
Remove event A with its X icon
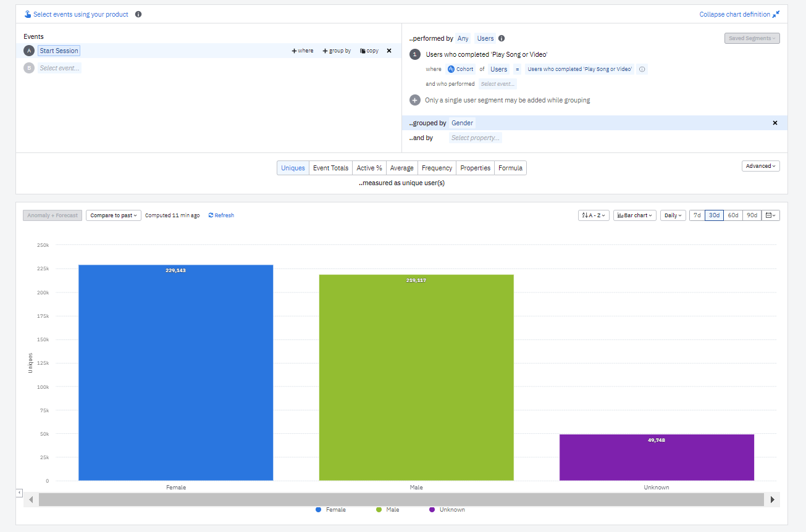click(389, 51)
